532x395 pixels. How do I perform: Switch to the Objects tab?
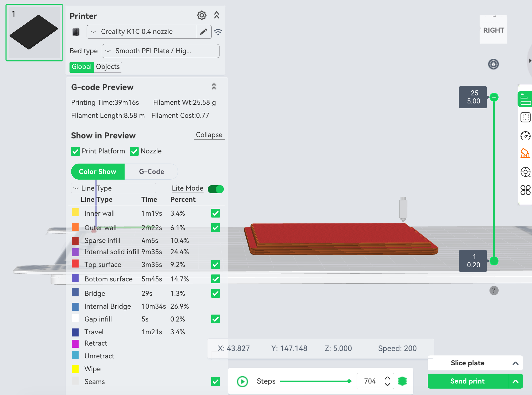(x=108, y=67)
